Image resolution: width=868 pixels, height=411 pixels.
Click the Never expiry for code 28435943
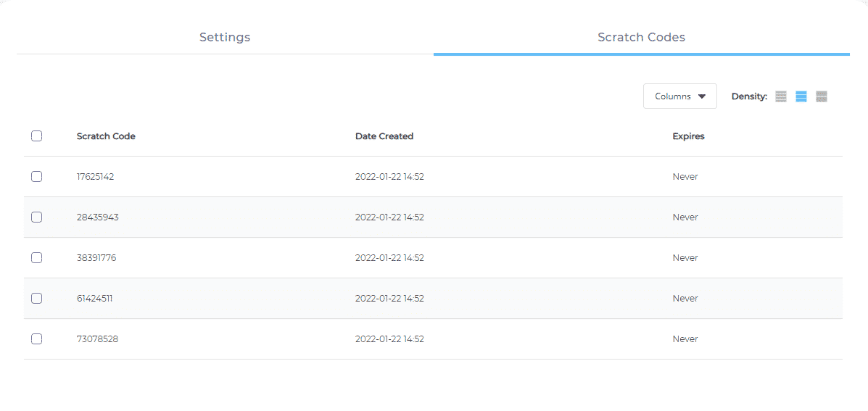tap(685, 217)
